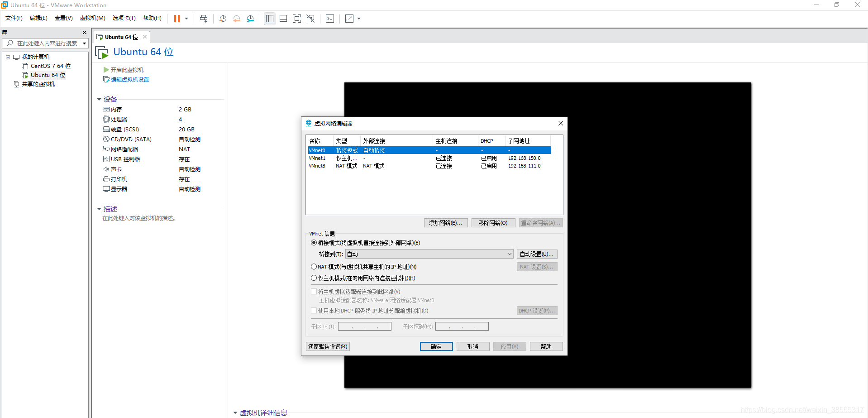This screenshot has width=868, height=418.
Task: Close the 虚拟网络编辑器 dialog
Action: 561,123
